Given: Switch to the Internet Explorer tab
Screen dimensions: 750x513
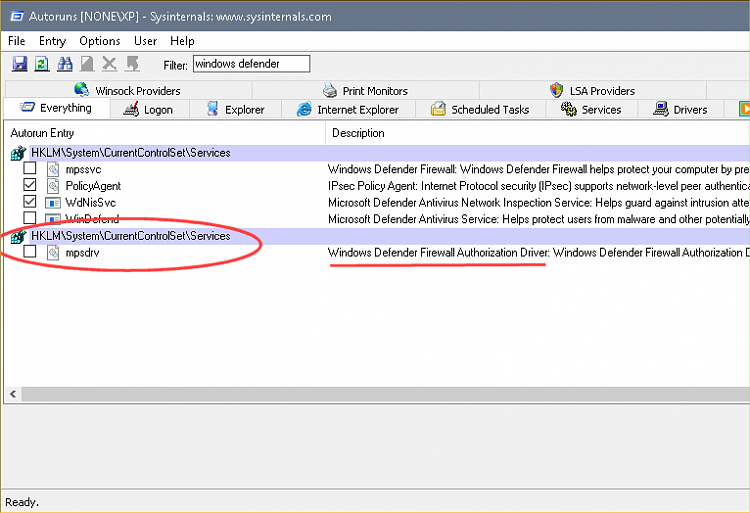Looking at the screenshot, I should click(349, 109).
